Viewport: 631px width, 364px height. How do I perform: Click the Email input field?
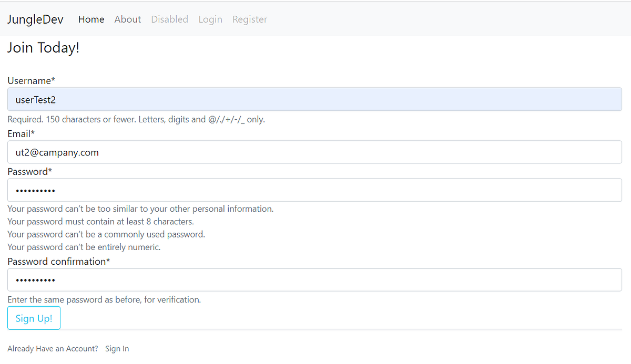(x=315, y=152)
